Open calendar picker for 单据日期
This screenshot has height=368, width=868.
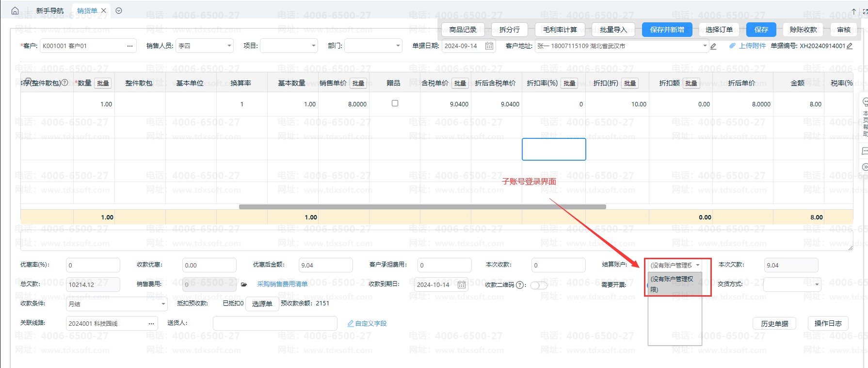[x=489, y=46]
